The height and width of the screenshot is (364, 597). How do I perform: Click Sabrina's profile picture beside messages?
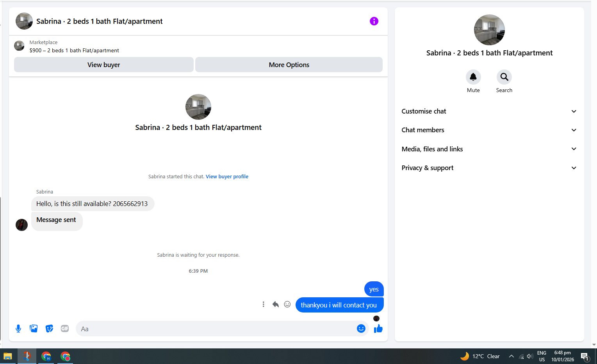(x=21, y=225)
